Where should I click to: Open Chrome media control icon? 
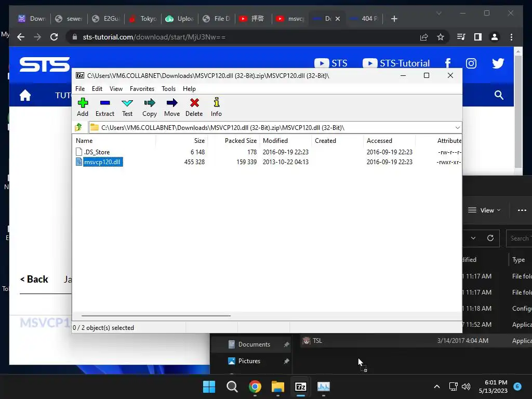click(461, 37)
